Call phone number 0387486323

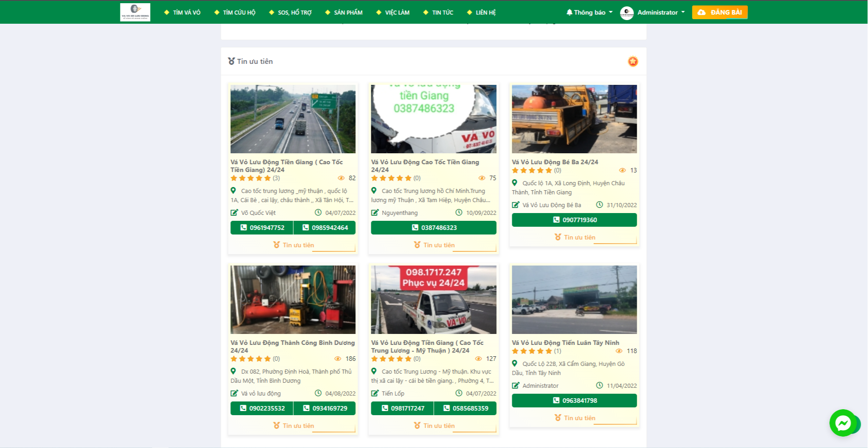pyautogui.click(x=433, y=228)
